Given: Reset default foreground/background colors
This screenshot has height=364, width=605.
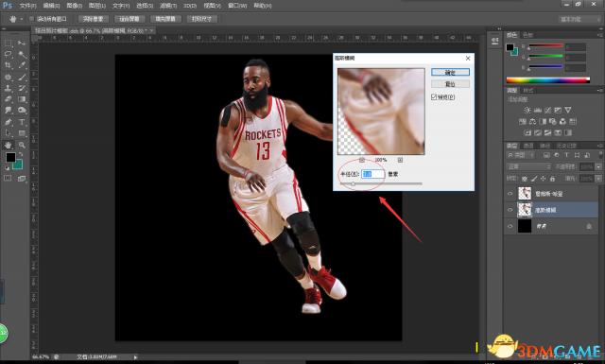Looking at the screenshot, I should [x=7, y=168].
